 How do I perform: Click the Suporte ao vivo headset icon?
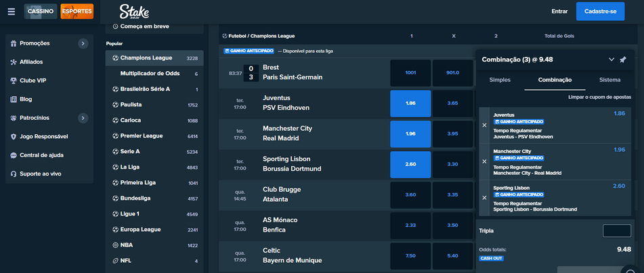point(14,173)
